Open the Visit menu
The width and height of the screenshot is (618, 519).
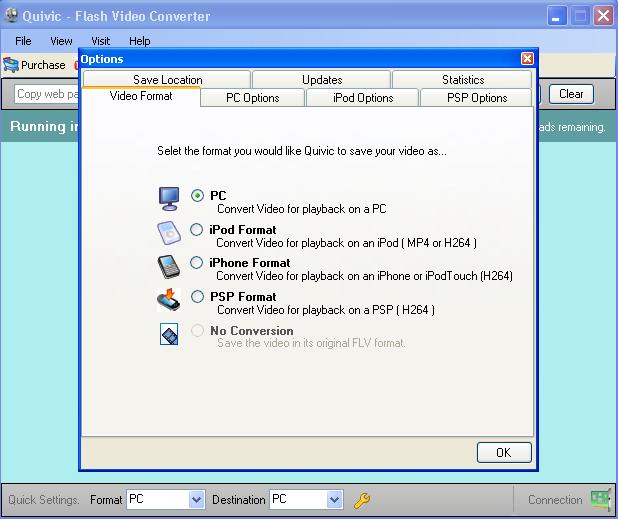point(101,41)
